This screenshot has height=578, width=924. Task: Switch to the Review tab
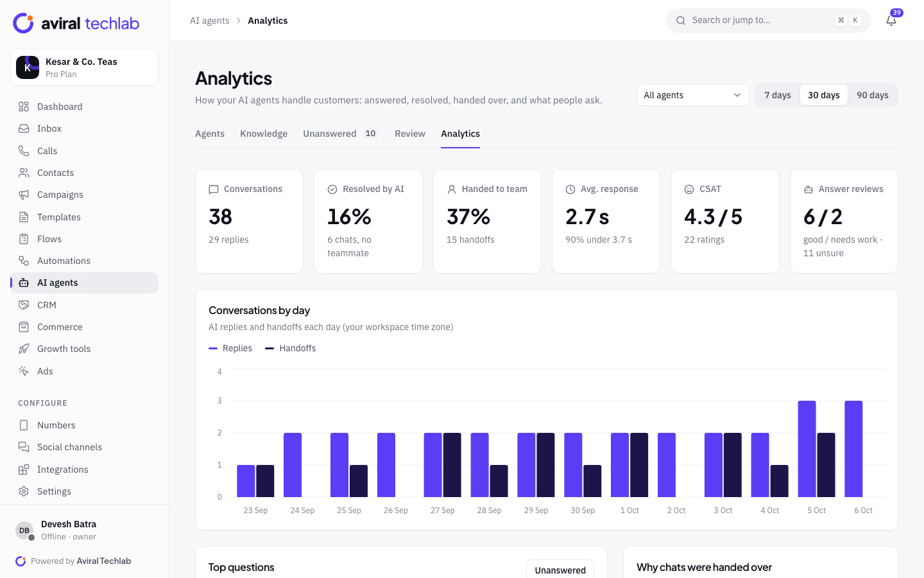pos(410,134)
